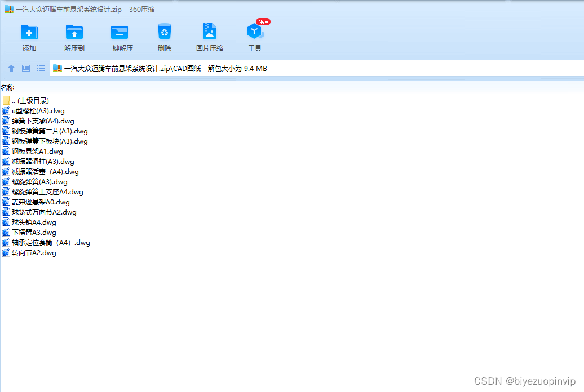Click the dwg file icon beside 下摆臂A3.dwg
The image size is (584, 392).
click(x=6, y=233)
